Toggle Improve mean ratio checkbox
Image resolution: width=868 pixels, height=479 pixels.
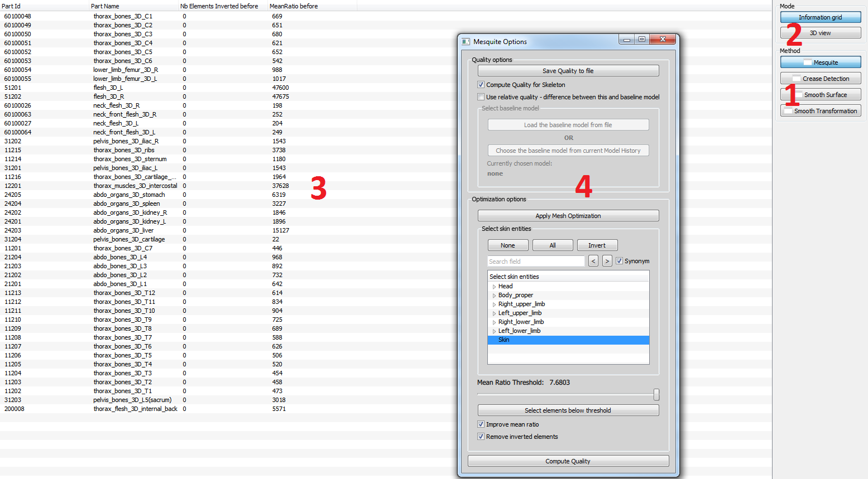tap(481, 424)
